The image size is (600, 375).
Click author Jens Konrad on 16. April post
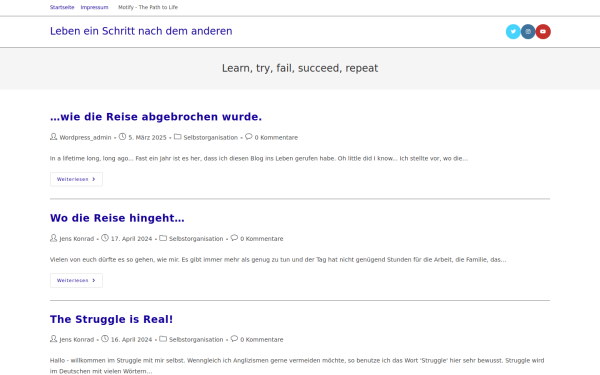coord(77,340)
